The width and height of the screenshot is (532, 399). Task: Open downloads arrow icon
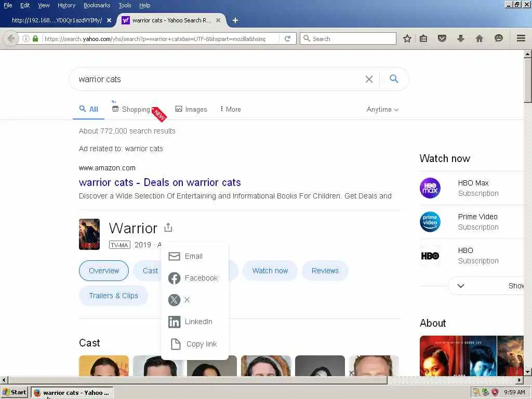pos(460,38)
